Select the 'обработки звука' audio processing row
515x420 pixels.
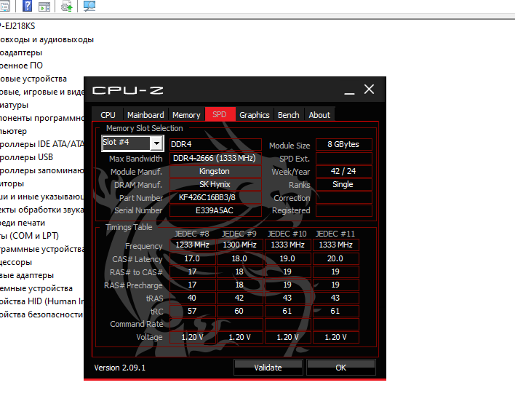[42, 210]
